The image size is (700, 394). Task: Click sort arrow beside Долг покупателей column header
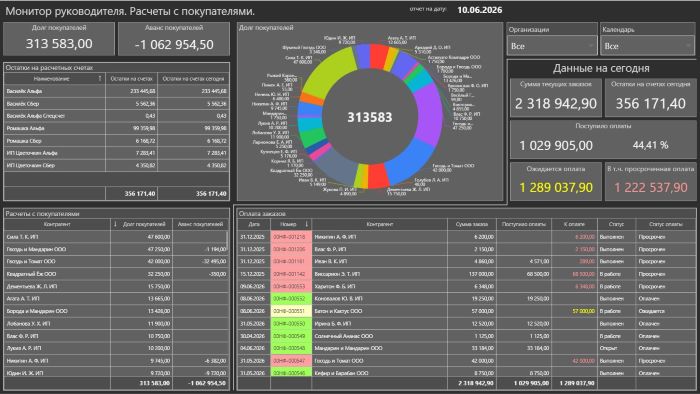click(x=115, y=224)
